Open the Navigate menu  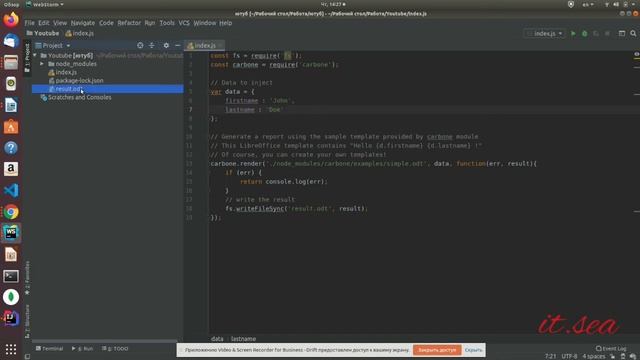point(82,23)
